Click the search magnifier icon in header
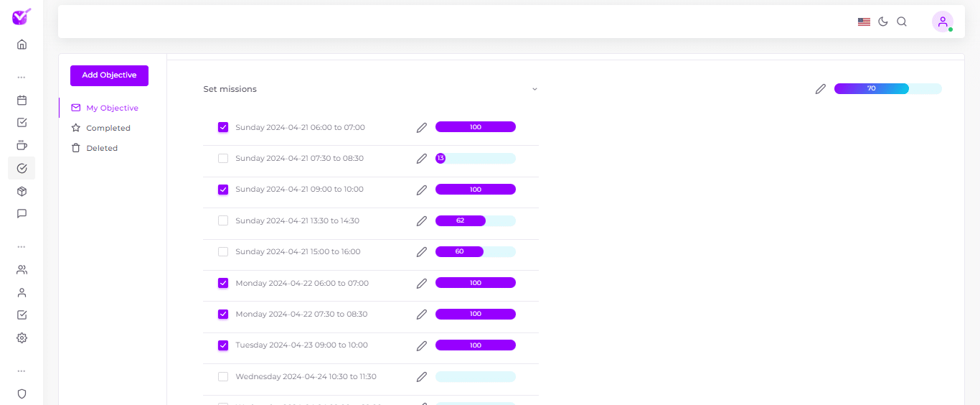Screen dimensions: 980x405 902,22
